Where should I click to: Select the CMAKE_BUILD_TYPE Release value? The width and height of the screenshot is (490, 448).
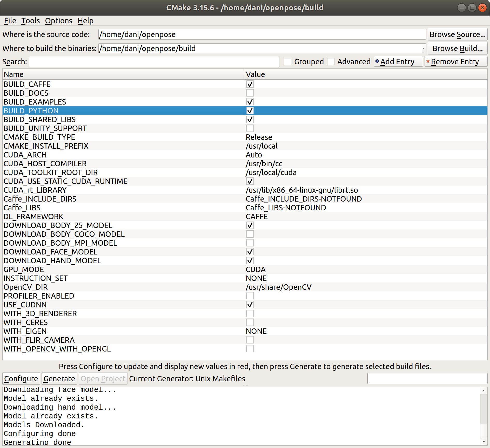click(259, 137)
